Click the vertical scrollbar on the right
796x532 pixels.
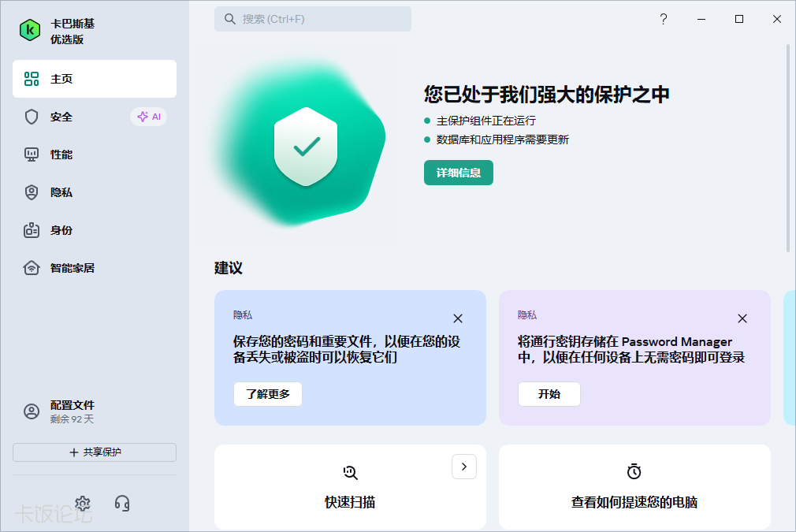(x=788, y=147)
